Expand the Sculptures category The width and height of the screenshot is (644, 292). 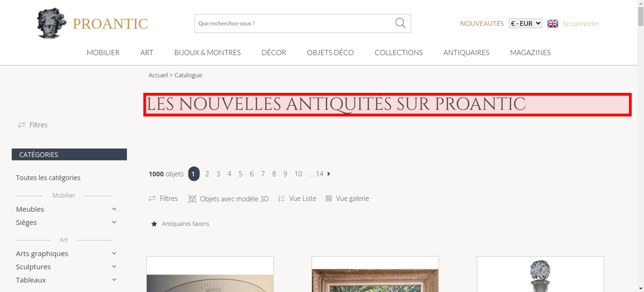tap(114, 267)
